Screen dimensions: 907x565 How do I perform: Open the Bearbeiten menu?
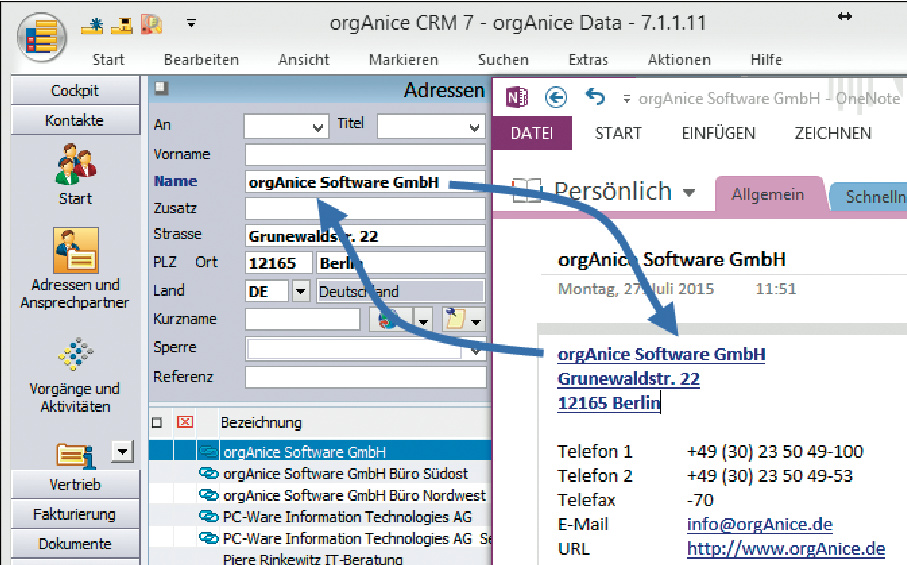[x=201, y=60]
